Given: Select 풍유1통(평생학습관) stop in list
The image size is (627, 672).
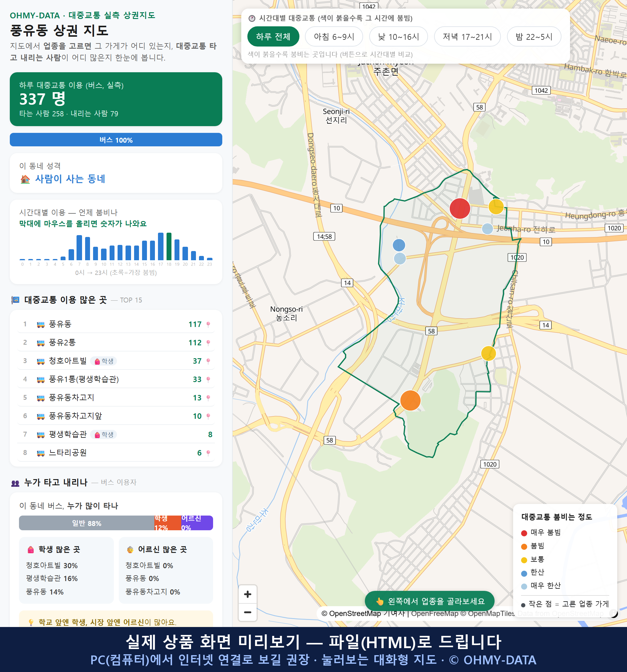Looking at the screenshot, I should pos(116,379).
